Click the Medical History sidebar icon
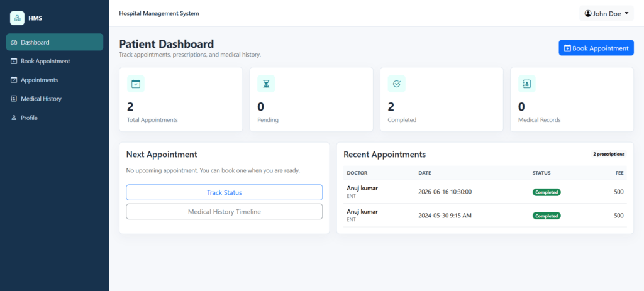 pos(14,99)
